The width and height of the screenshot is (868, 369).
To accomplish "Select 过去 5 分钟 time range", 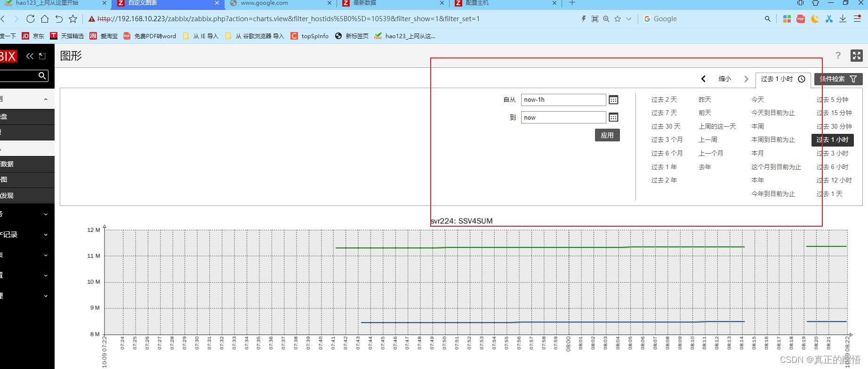I will pyautogui.click(x=833, y=99).
